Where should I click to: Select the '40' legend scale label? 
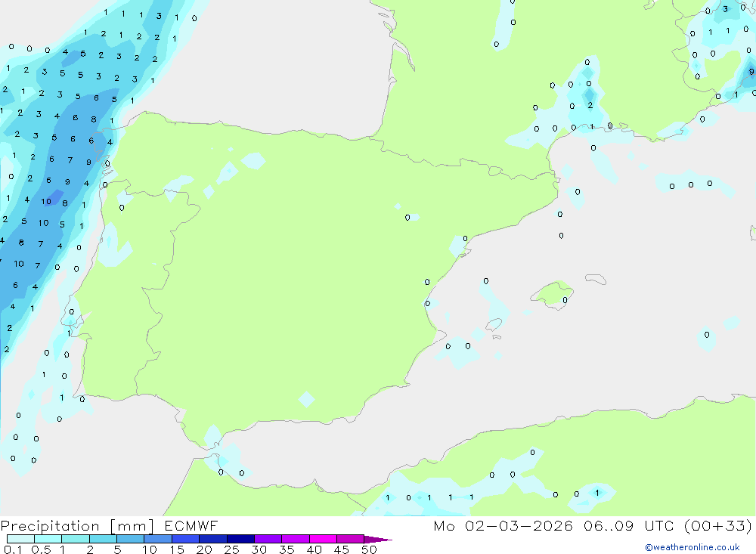[x=314, y=549]
